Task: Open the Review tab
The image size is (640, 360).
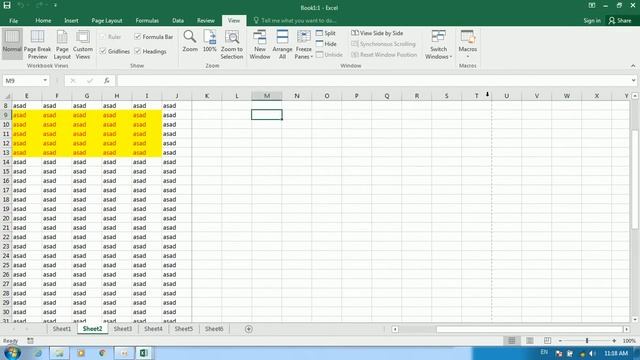Action: [206, 20]
